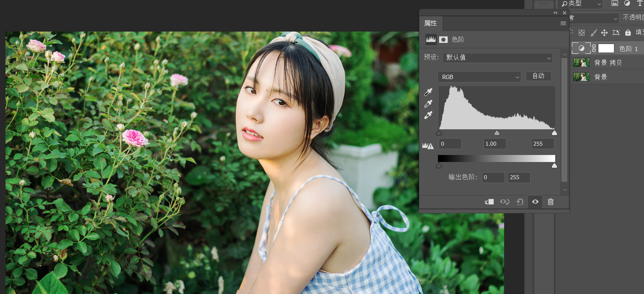
Task: Select the gray point eyedropper
Action: (x=428, y=104)
